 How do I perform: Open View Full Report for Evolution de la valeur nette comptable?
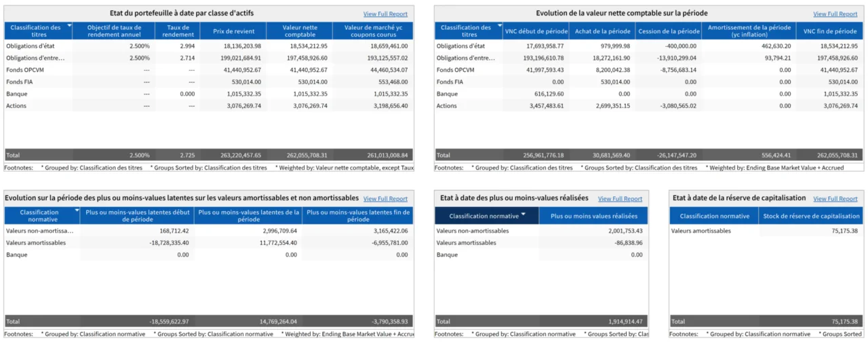click(835, 14)
